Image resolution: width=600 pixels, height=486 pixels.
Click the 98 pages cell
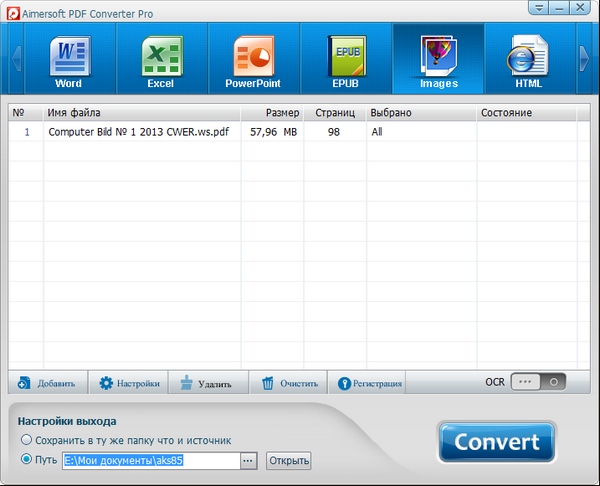point(334,132)
